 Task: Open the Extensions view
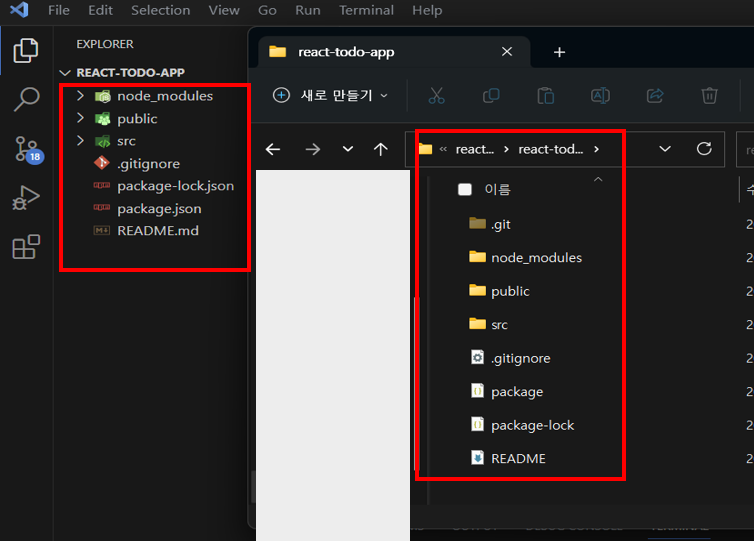tap(25, 247)
